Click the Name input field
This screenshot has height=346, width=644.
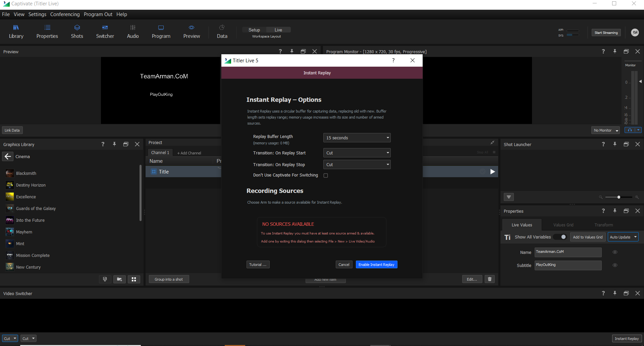click(568, 252)
